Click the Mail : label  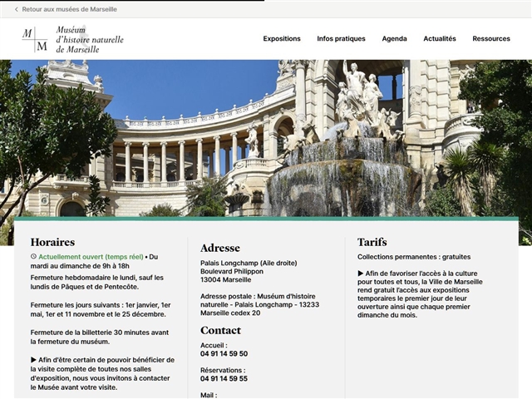pos(209,395)
